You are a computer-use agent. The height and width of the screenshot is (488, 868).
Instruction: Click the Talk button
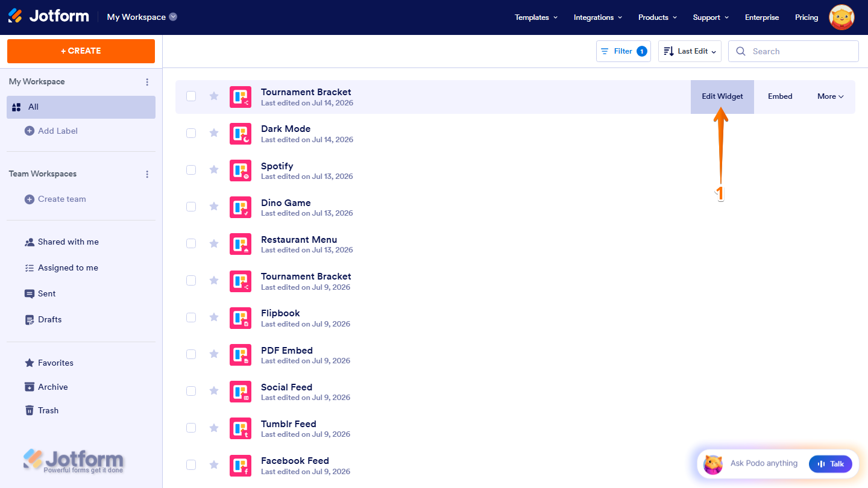pos(831,464)
